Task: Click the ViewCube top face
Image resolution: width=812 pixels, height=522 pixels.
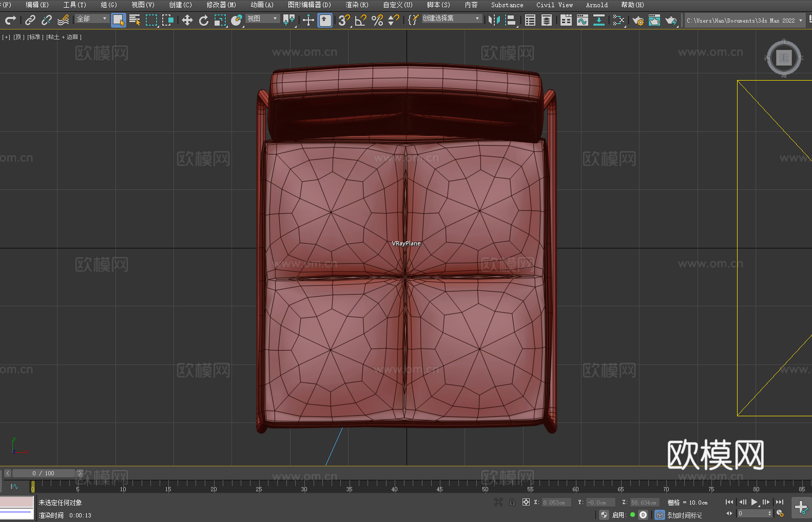Action: (784, 57)
